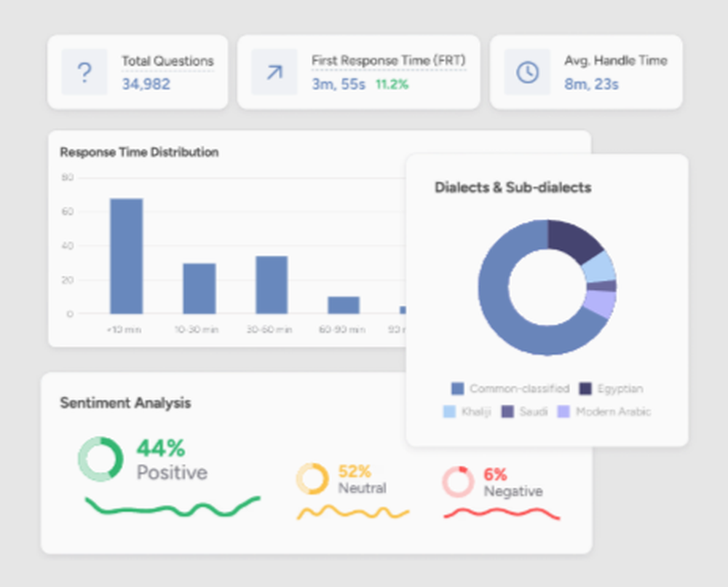The height and width of the screenshot is (587, 728).
Task: Click the 52% Neutral percentage
Action: (355, 471)
